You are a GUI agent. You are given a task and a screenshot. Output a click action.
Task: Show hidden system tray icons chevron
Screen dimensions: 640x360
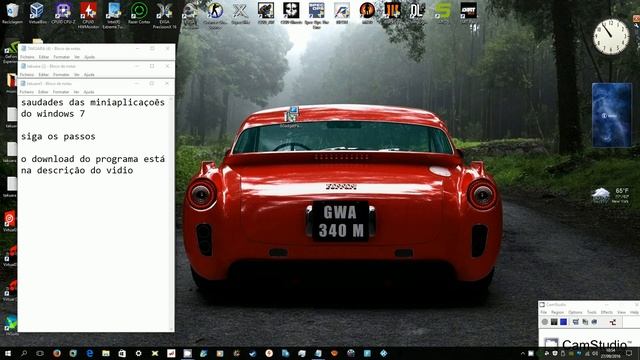tap(522, 353)
